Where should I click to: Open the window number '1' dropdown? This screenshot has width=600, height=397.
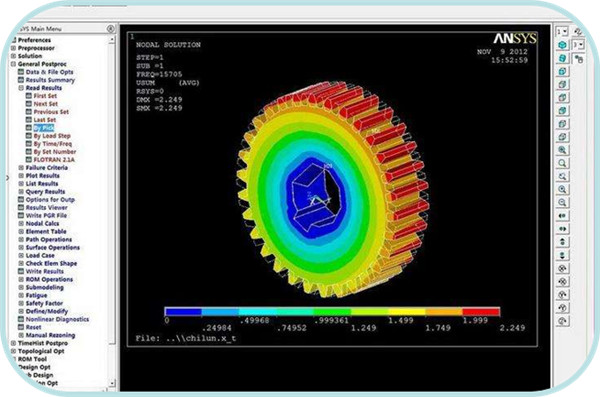[x=562, y=31]
